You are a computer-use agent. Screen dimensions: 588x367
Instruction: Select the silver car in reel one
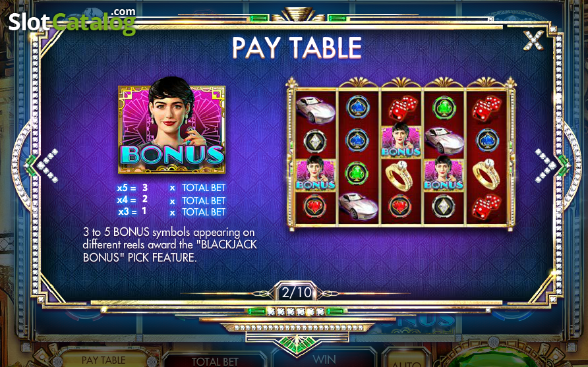(315, 109)
